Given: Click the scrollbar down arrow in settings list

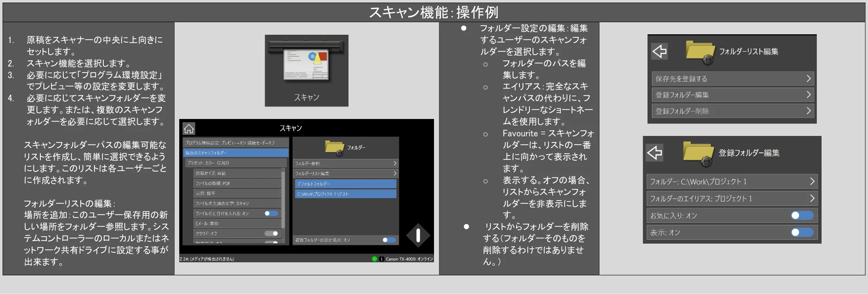Looking at the screenshot, I should [283, 241].
